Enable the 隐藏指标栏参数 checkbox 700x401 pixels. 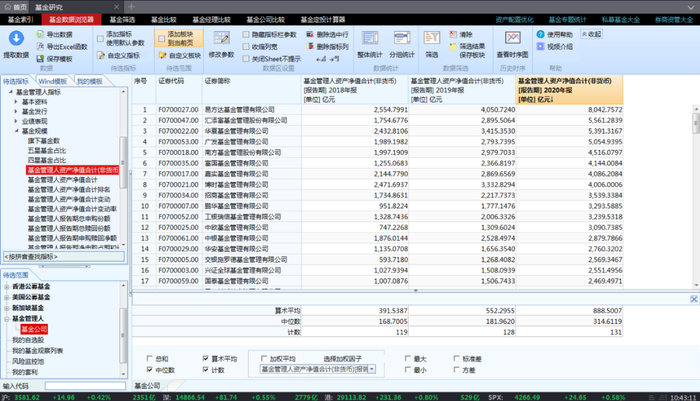tap(248, 34)
